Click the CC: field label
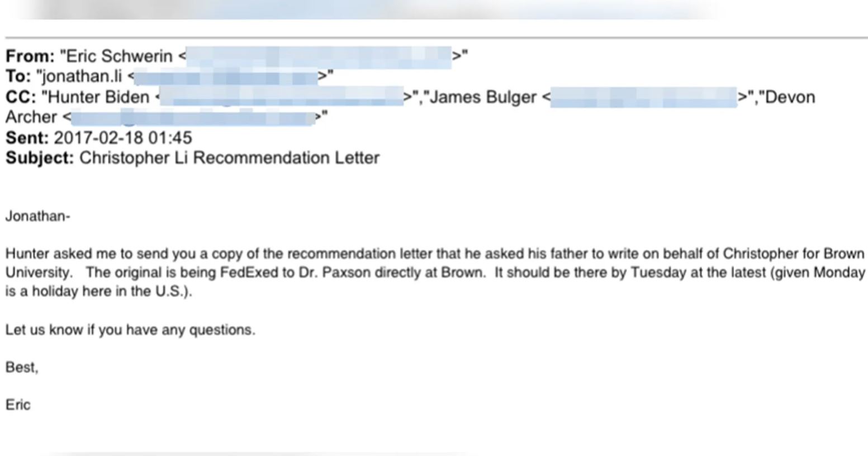The width and height of the screenshot is (868, 456). coord(21,97)
